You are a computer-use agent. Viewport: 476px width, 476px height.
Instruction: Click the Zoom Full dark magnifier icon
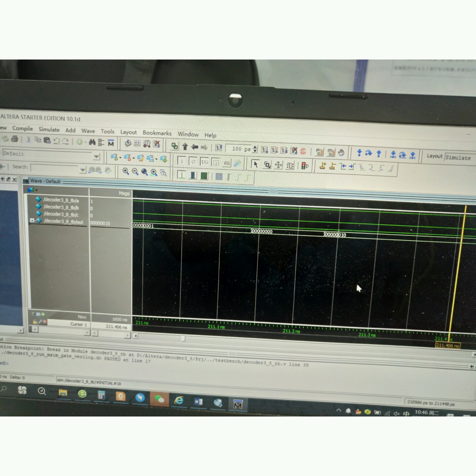tap(144, 172)
